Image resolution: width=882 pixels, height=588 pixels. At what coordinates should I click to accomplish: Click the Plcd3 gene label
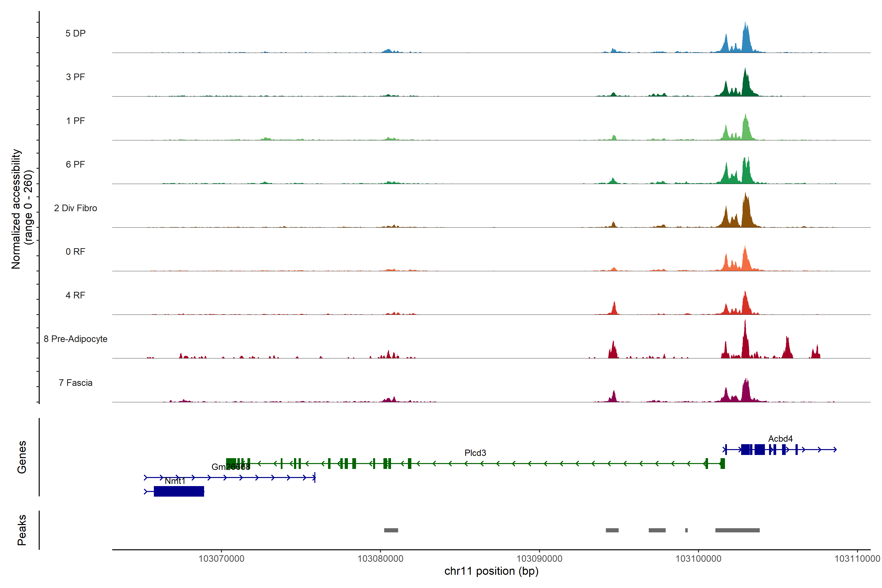(x=475, y=453)
